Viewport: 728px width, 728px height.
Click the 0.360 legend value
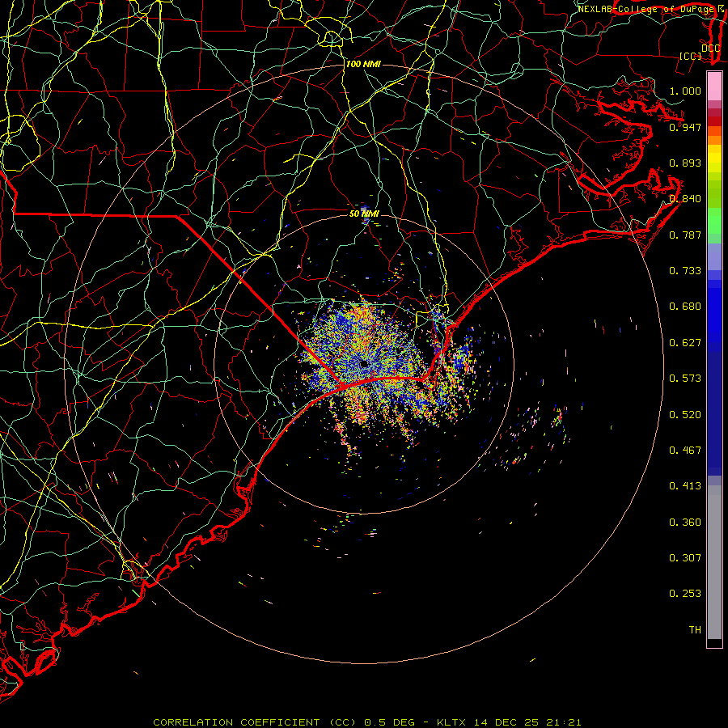point(685,523)
